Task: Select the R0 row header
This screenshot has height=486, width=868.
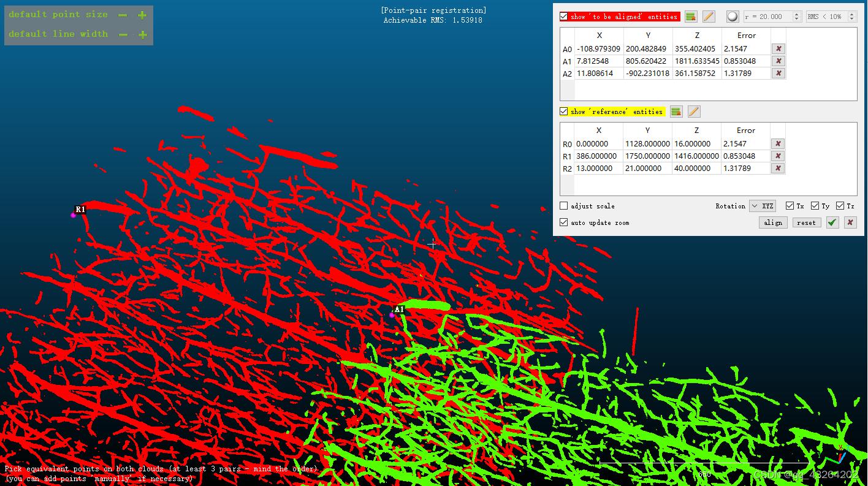Action: pos(567,144)
